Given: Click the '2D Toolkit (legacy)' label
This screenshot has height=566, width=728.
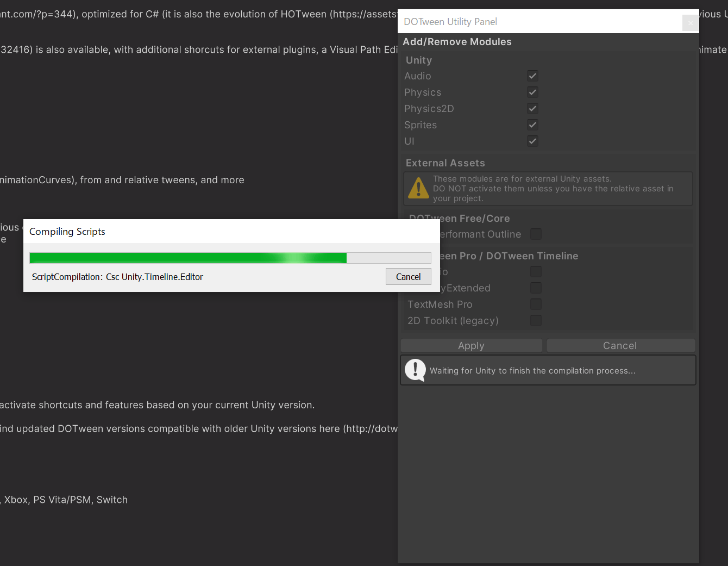Looking at the screenshot, I should point(453,321).
